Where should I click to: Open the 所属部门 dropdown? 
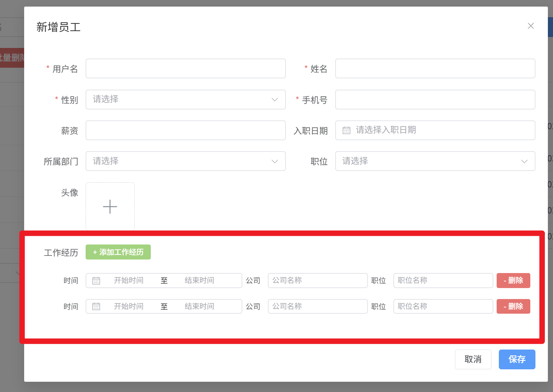[x=185, y=161]
